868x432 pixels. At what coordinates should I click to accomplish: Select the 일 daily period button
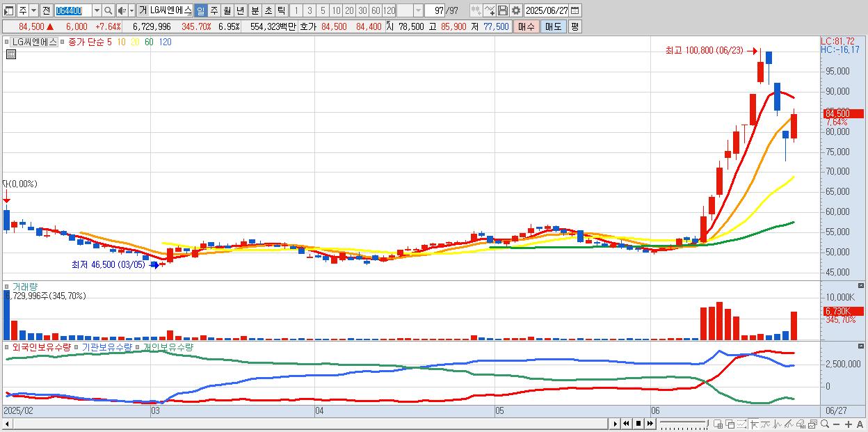(x=200, y=10)
